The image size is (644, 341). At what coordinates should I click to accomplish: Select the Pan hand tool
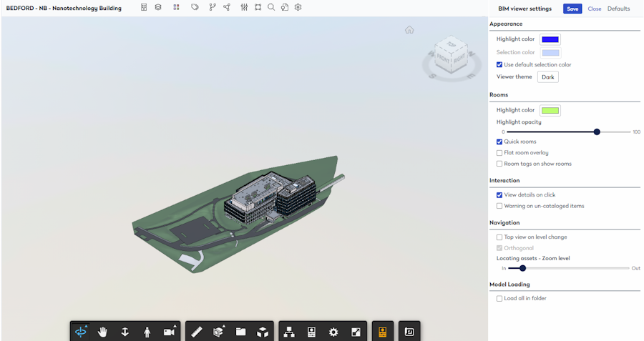pyautogui.click(x=102, y=332)
